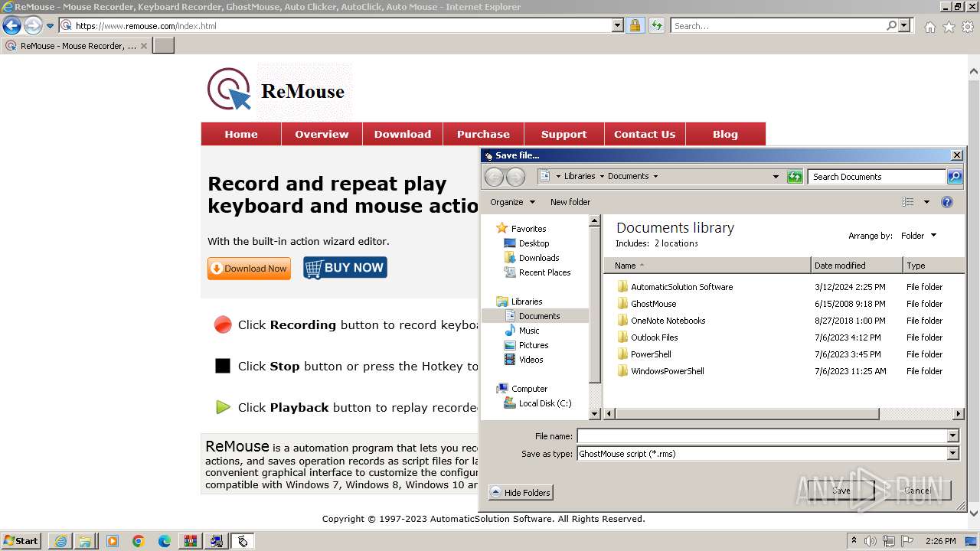This screenshot has height=551, width=980.
Task: Open the IE Home icon
Action: [929, 27]
